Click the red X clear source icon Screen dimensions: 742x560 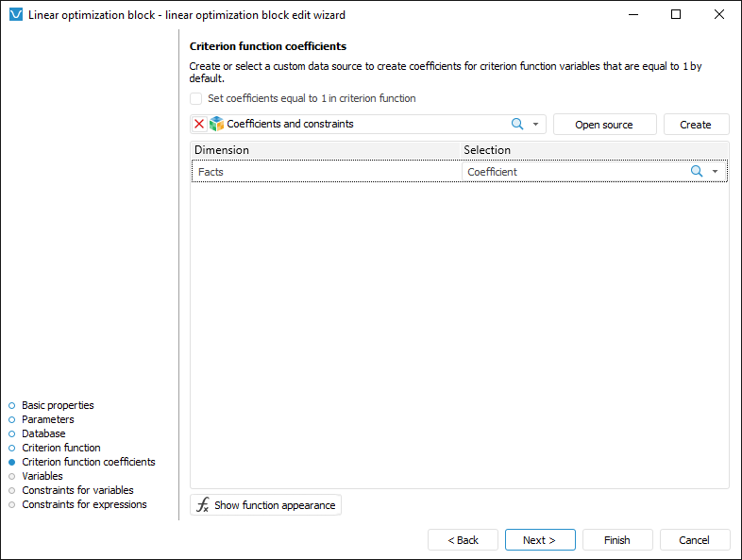[199, 124]
